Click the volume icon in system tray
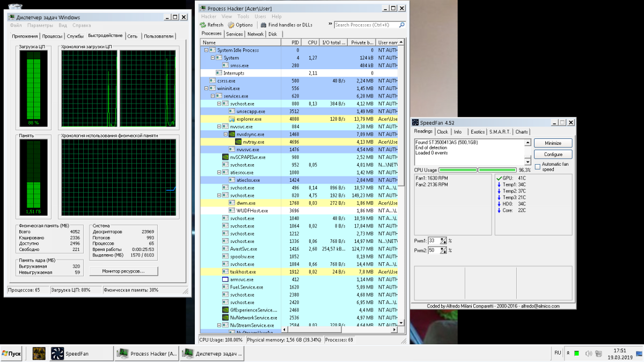Viewport: 644px width, 362px height. click(589, 353)
